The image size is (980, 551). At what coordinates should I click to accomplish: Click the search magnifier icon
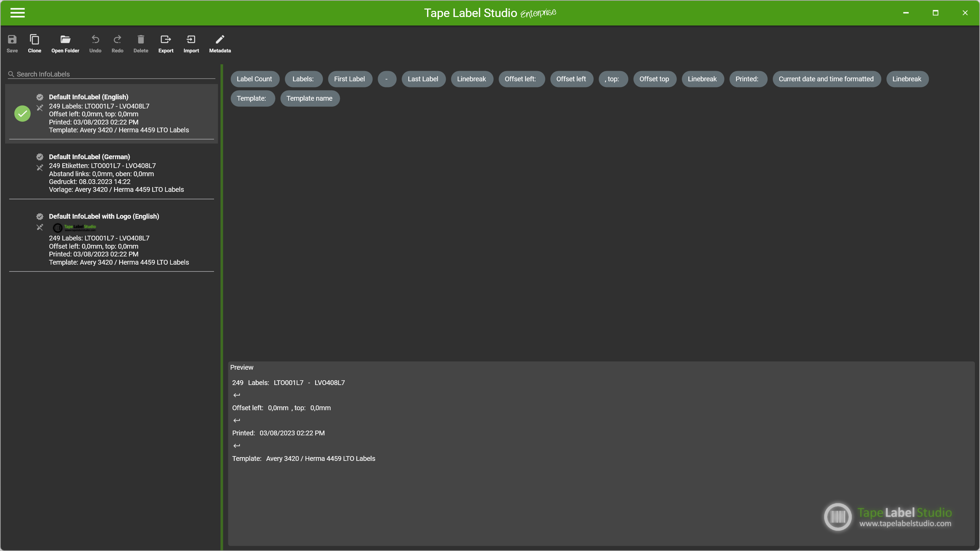pyautogui.click(x=11, y=74)
